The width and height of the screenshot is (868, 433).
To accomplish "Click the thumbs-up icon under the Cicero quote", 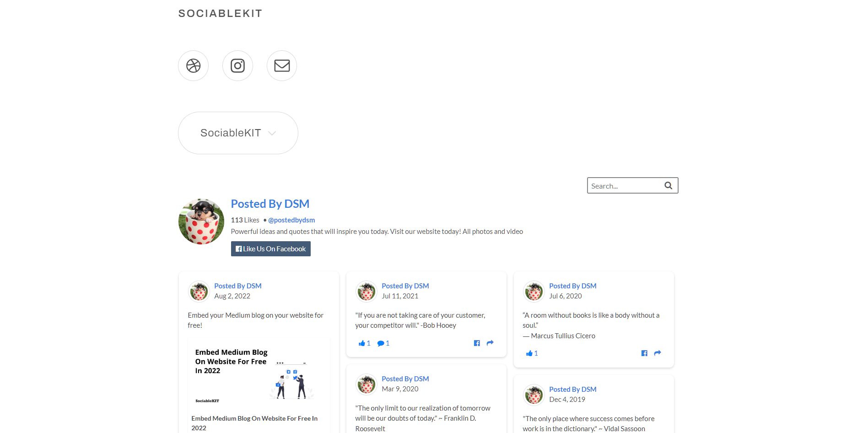I will (x=529, y=353).
